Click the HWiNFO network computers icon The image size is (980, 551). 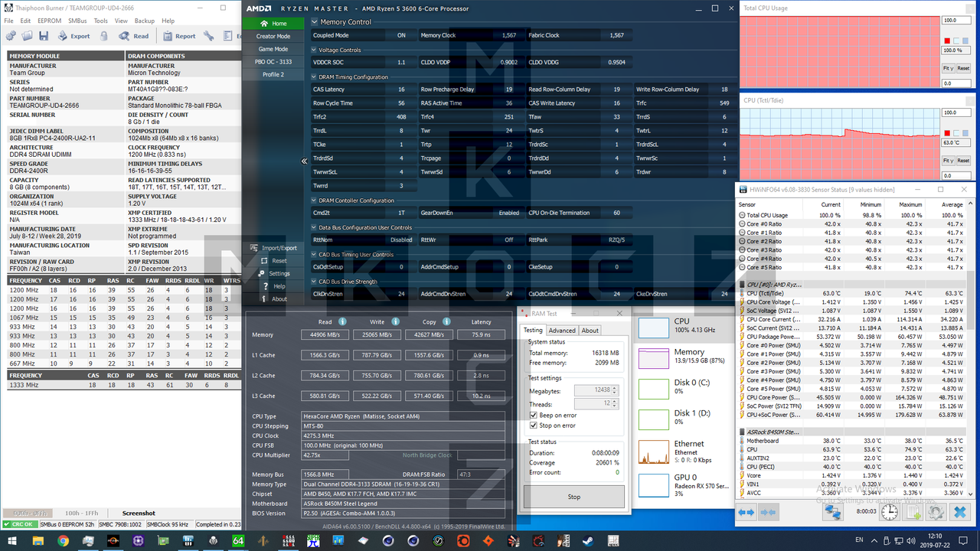(x=833, y=512)
